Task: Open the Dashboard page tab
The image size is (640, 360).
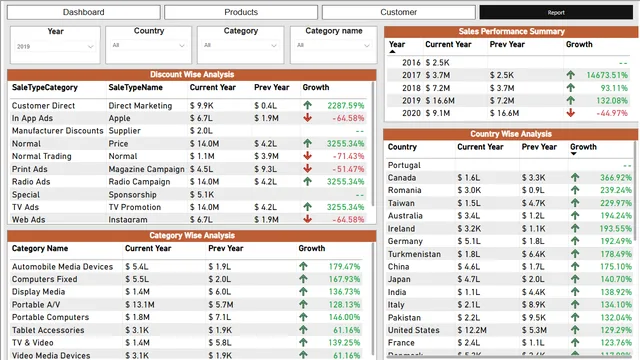Action: (x=83, y=12)
